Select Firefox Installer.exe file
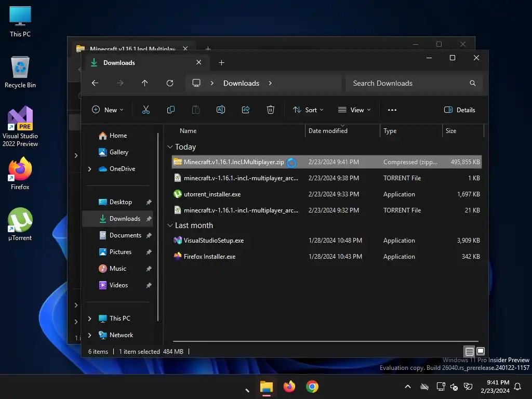Image resolution: width=532 pixels, height=399 pixels. (326, 257)
